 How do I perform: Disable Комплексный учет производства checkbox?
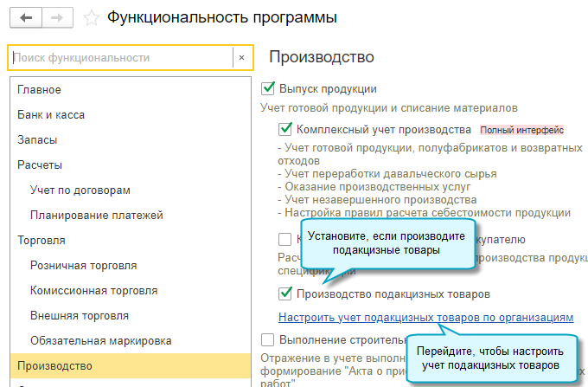[x=285, y=129]
